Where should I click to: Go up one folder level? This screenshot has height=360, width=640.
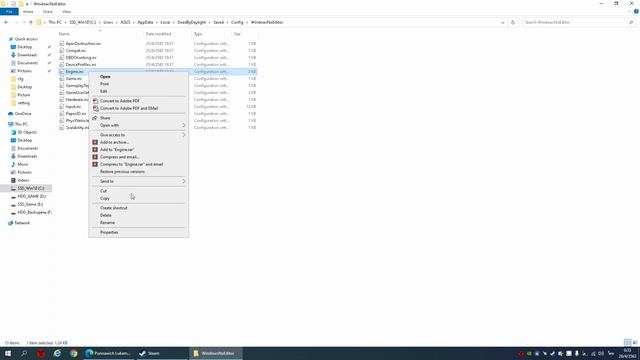(x=31, y=22)
